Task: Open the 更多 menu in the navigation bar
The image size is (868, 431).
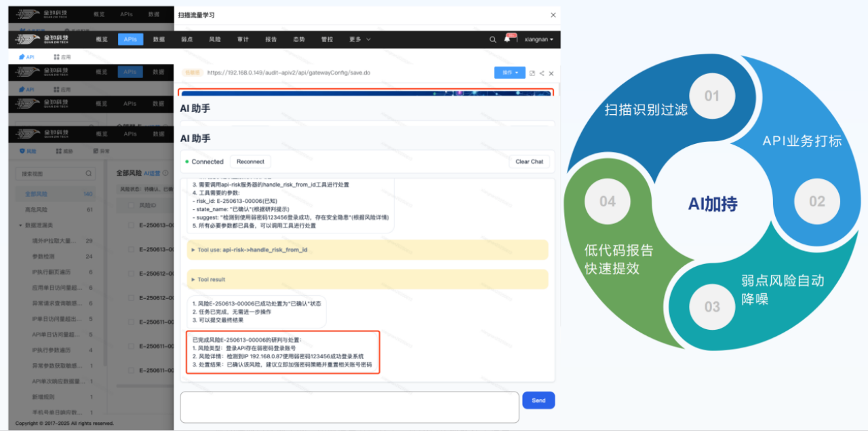Action: (360, 39)
